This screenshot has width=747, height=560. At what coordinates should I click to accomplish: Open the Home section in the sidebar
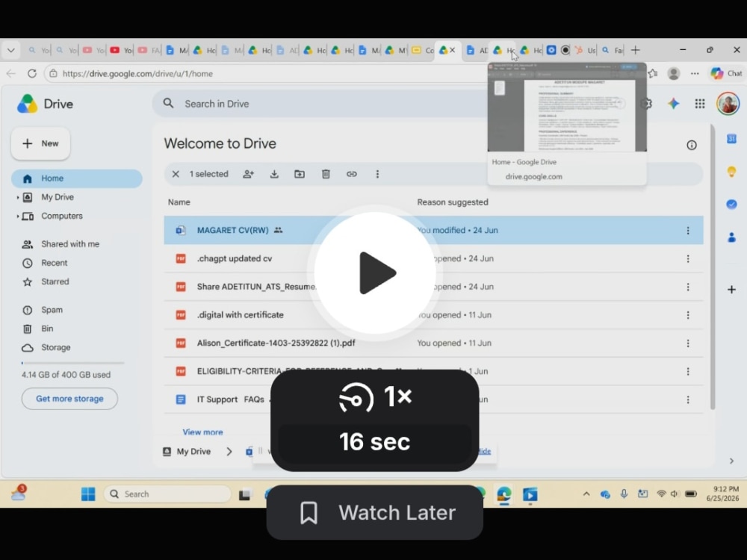[77, 178]
